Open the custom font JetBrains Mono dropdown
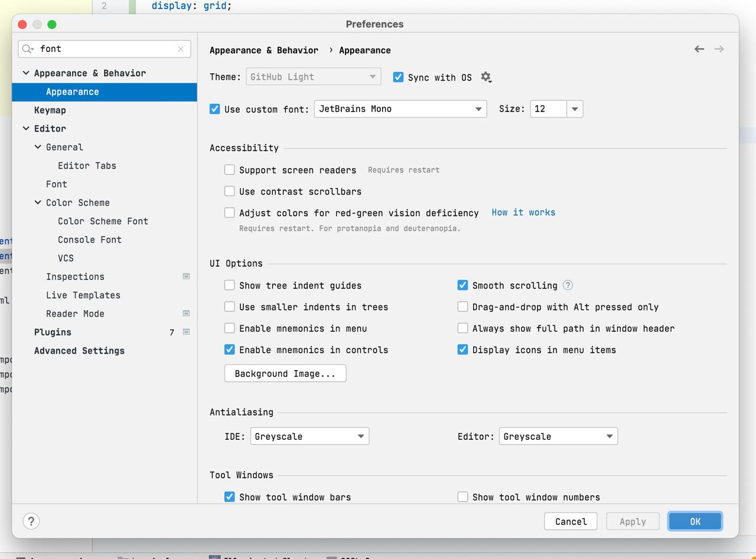The image size is (756, 559). tap(400, 109)
